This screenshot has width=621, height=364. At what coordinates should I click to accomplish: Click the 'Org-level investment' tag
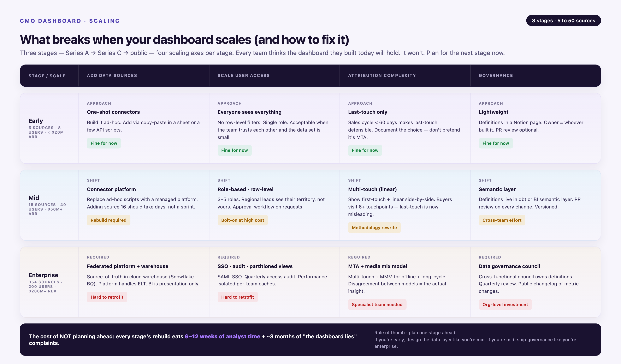pos(505,304)
